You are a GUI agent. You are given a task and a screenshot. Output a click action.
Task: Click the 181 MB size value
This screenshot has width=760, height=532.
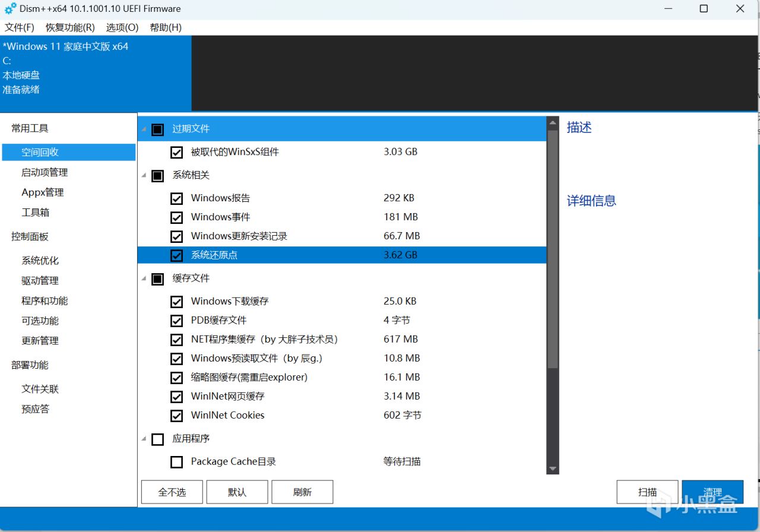point(401,217)
